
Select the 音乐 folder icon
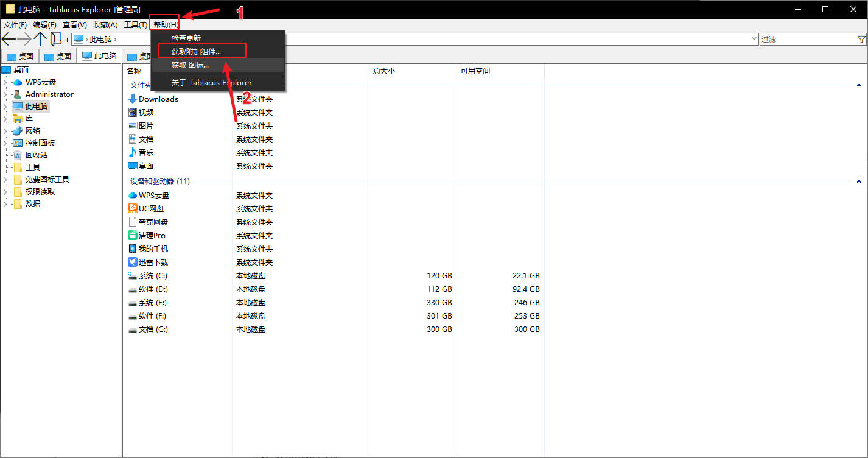(x=133, y=152)
